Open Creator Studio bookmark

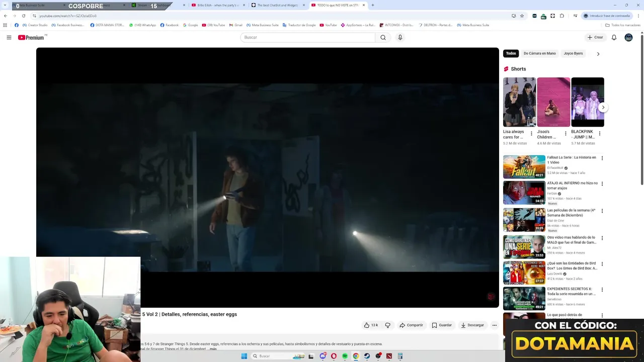click(35, 25)
